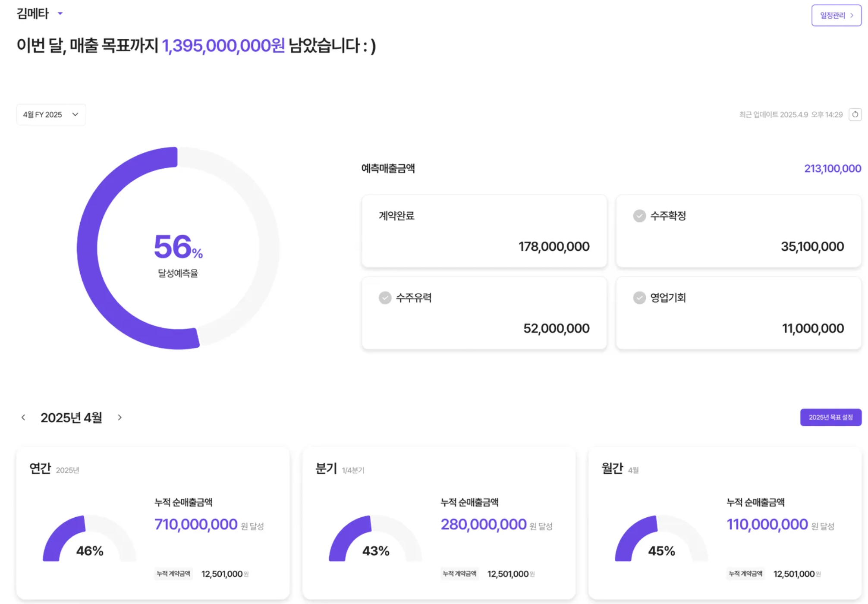Click the 56% 달성예측율 donut chart
This screenshot has width=868, height=604.
coord(178,248)
